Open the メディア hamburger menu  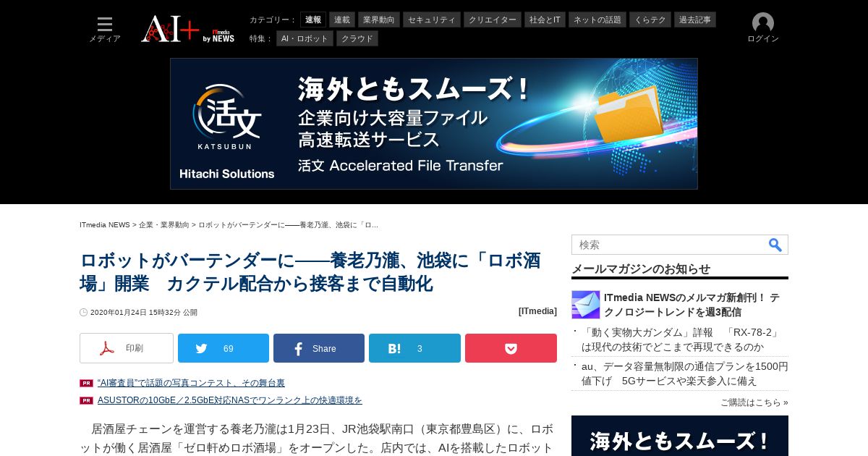[x=105, y=30]
